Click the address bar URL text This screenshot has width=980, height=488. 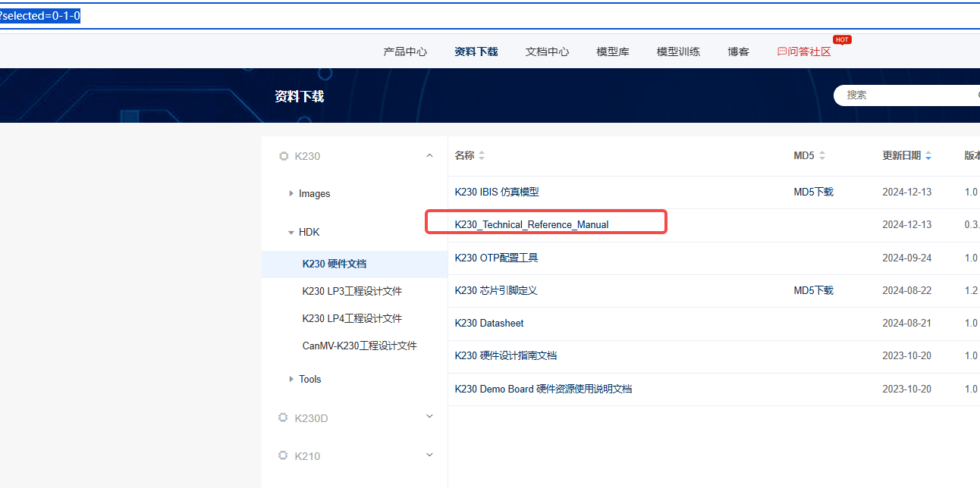(x=40, y=16)
